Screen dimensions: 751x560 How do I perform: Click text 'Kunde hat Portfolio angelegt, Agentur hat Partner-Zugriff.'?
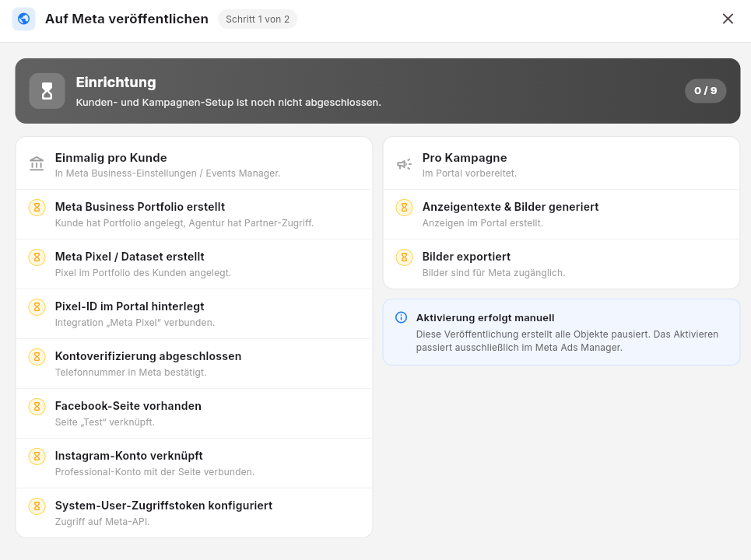tap(184, 223)
